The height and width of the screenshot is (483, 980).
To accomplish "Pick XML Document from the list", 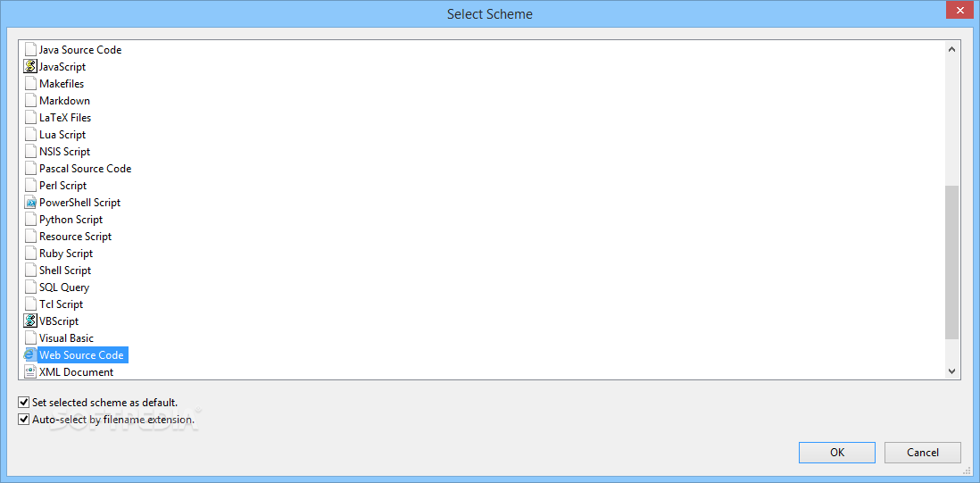I will tap(76, 371).
